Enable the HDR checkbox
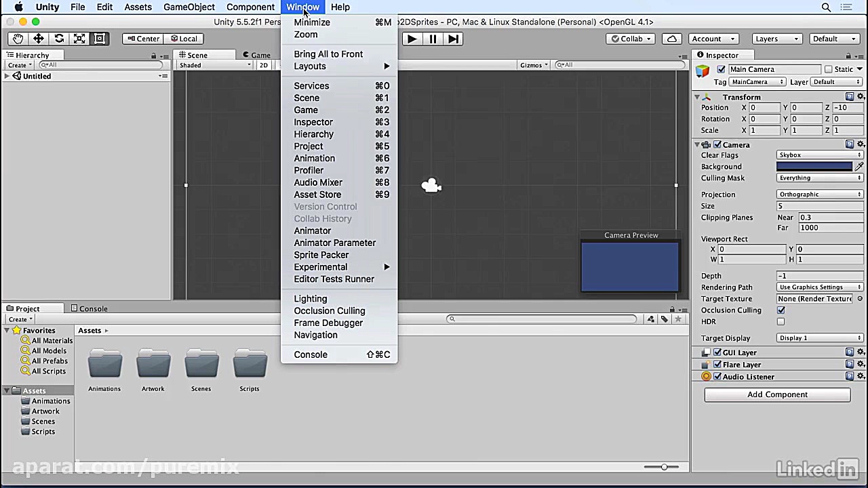Image resolution: width=868 pixels, height=488 pixels. pos(781,321)
